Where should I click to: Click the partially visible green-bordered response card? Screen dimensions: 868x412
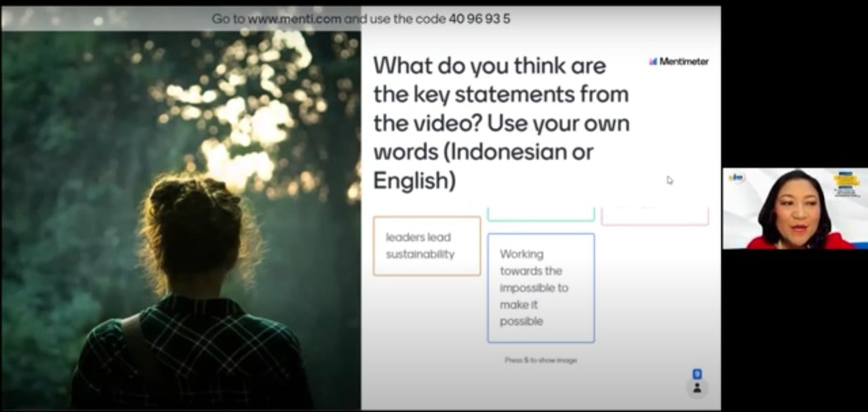pyautogui.click(x=540, y=214)
